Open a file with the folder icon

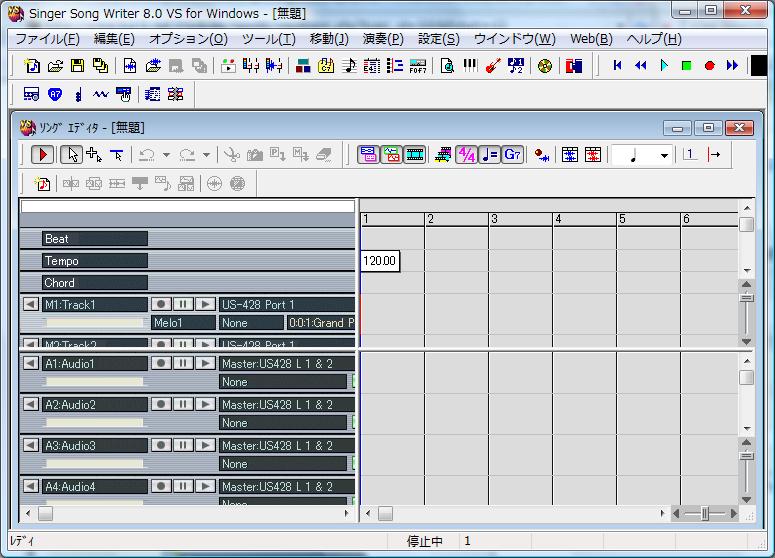coord(55,65)
